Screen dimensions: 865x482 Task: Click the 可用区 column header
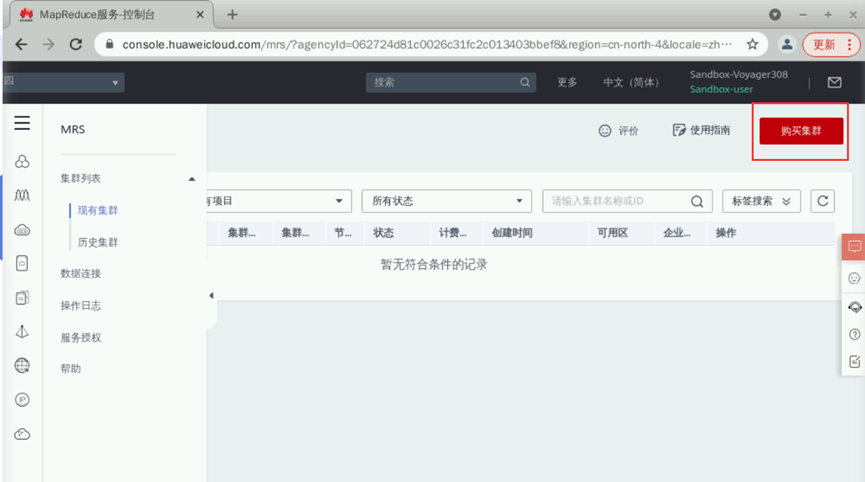(612, 233)
